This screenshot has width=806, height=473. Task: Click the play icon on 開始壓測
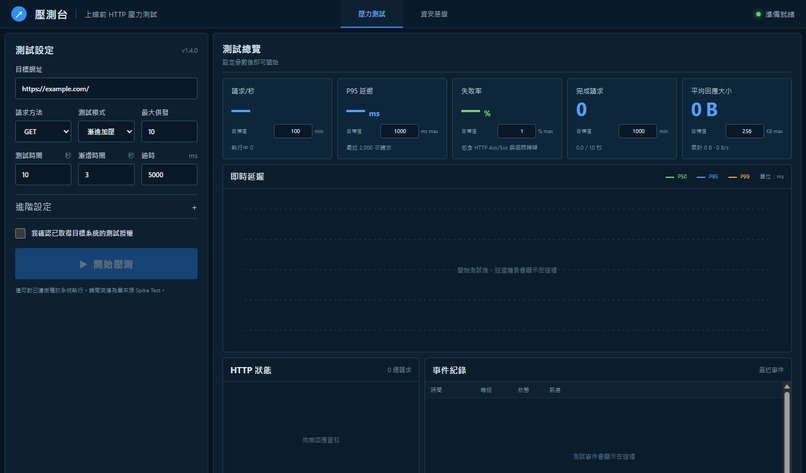(83, 264)
